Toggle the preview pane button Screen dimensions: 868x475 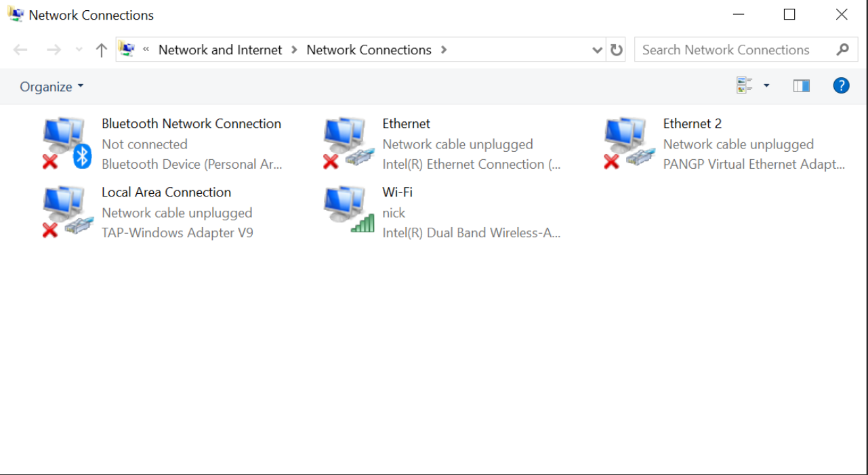(801, 86)
